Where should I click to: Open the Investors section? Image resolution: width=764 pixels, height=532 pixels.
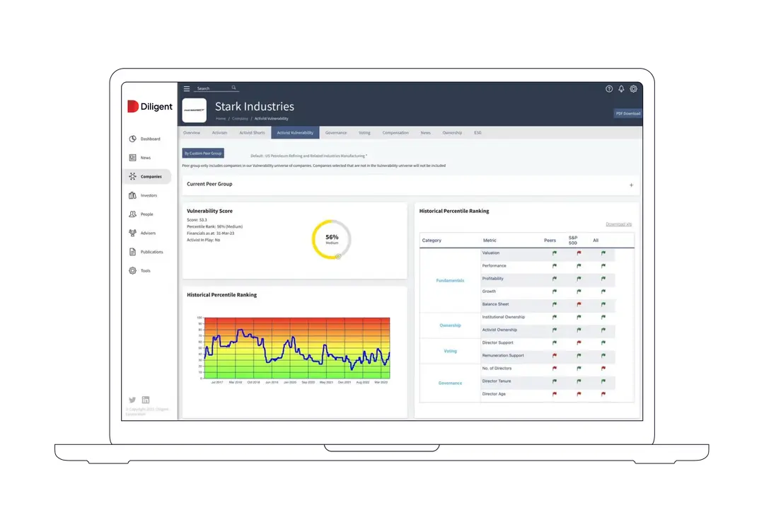coord(146,195)
